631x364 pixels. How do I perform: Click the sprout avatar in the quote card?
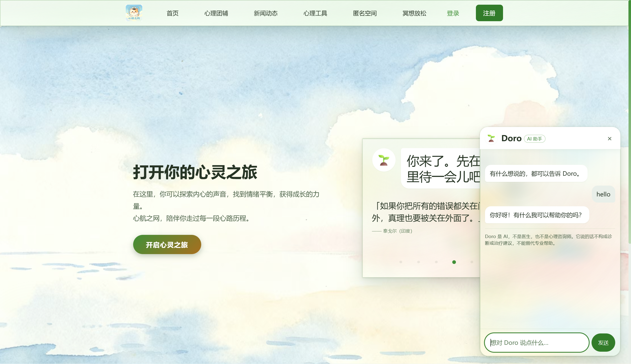pos(384,160)
